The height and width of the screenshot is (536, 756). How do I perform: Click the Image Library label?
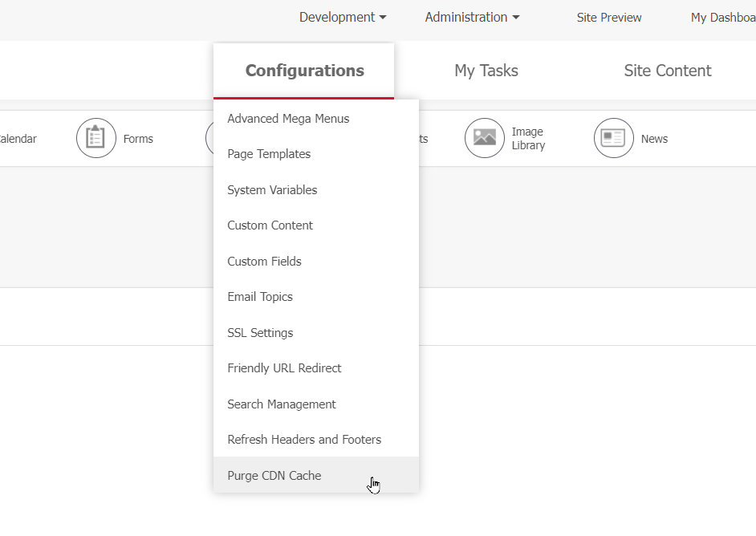click(528, 138)
